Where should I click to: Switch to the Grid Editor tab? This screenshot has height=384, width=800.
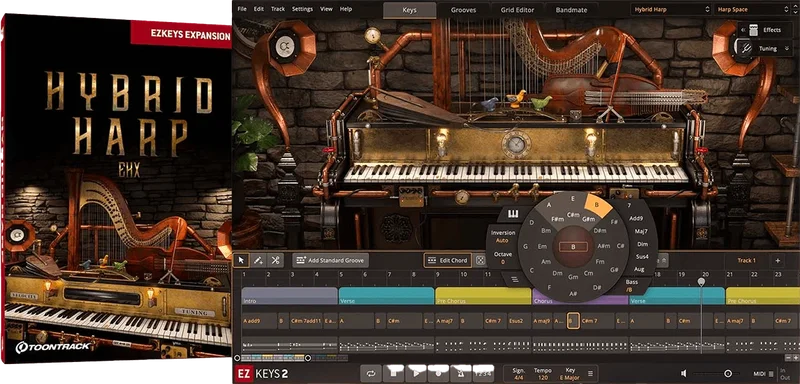517,10
